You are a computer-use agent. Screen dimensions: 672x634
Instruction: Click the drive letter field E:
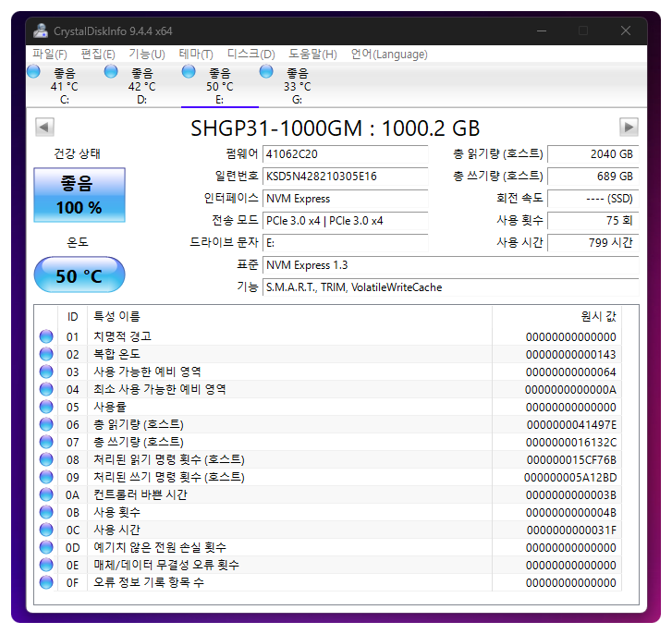(346, 243)
